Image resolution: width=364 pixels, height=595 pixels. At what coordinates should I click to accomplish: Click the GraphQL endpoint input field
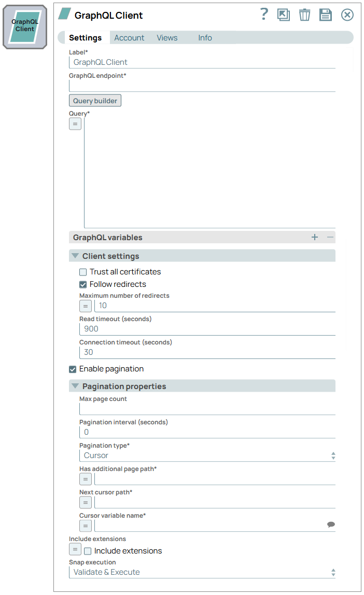click(202, 86)
